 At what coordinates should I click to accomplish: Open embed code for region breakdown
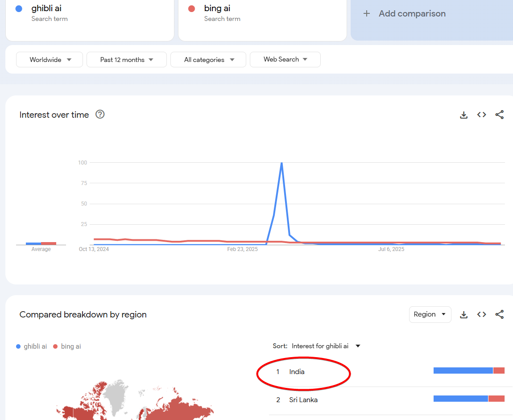click(x=482, y=315)
